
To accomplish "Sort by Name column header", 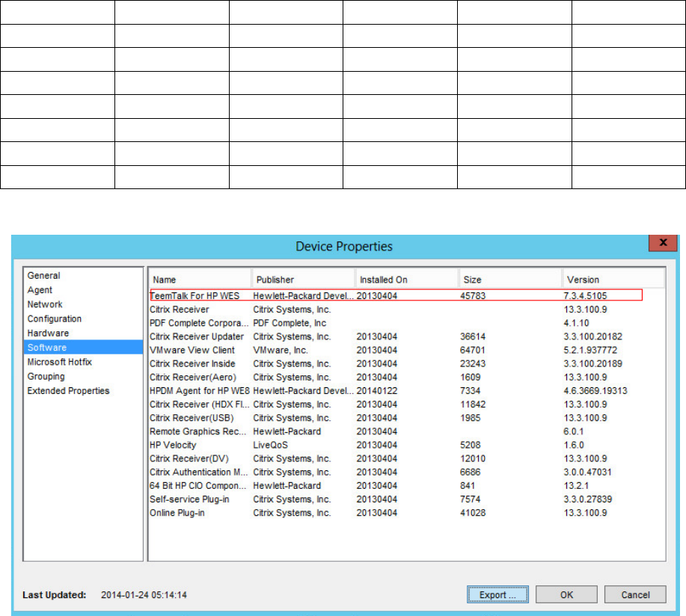I will pos(199,280).
